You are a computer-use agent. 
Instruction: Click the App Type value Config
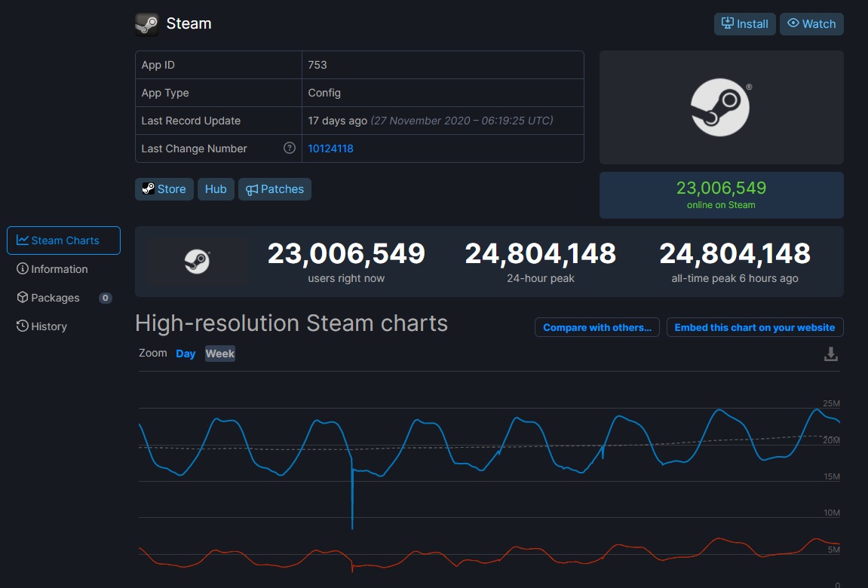pos(324,93)
